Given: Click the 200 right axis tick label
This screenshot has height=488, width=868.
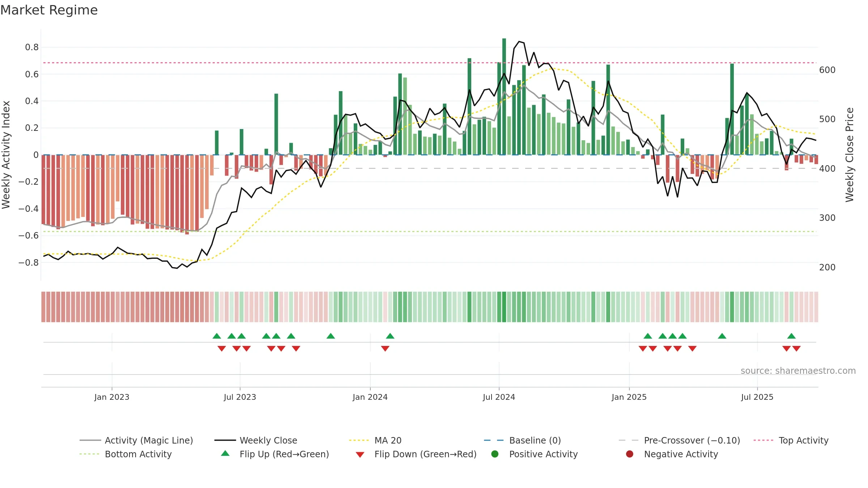Looking at the screenshot, I should pyautogui.click(x=827, y=267).
